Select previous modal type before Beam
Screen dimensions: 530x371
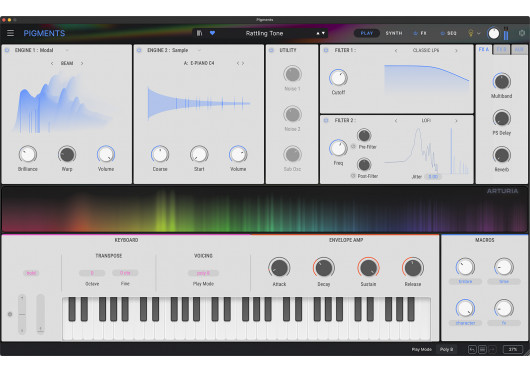pyautogui.click(x=52, y=63)
